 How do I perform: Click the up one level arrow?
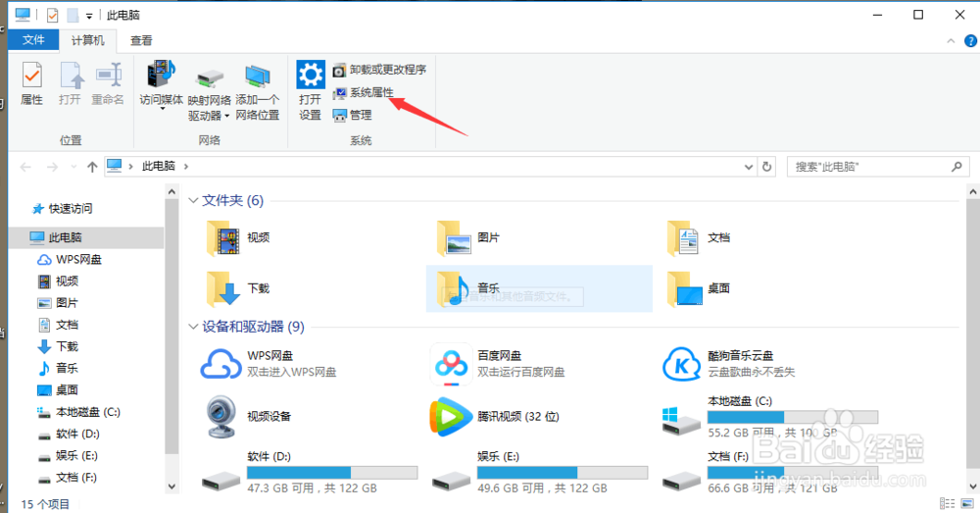pos(92,167)
